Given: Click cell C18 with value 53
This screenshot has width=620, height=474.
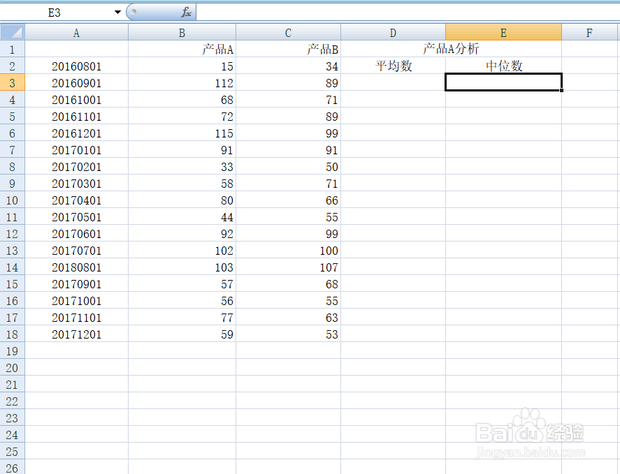Looking at the screenshot, I should (288, 334).
